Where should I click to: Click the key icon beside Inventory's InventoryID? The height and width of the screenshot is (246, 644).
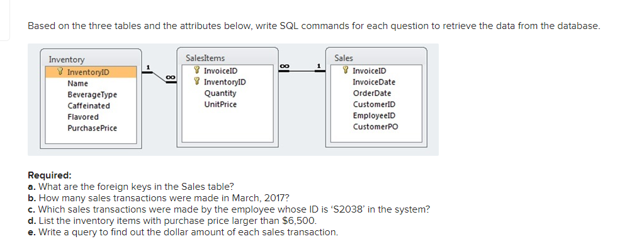pos(60,73)
